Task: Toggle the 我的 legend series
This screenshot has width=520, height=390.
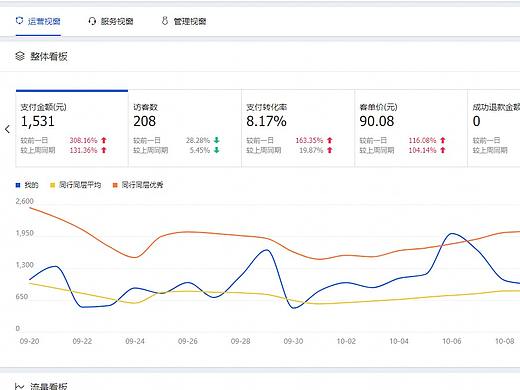Action: [27, 185]
